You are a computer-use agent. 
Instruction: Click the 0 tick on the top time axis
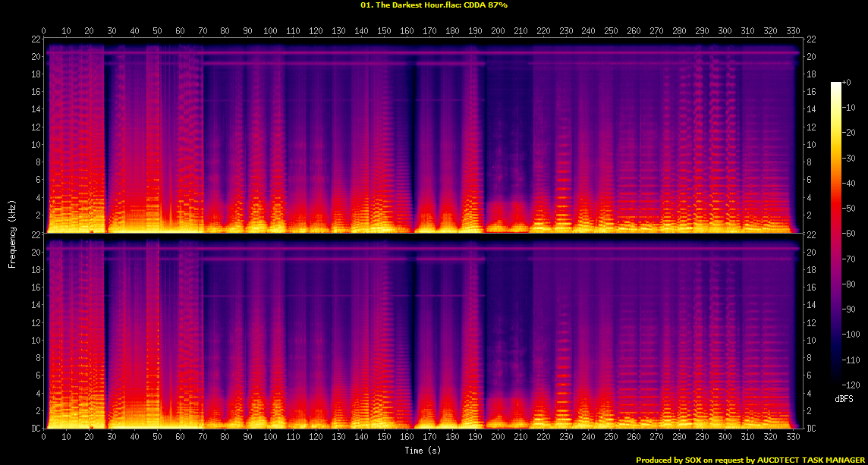tap(44, 31)
